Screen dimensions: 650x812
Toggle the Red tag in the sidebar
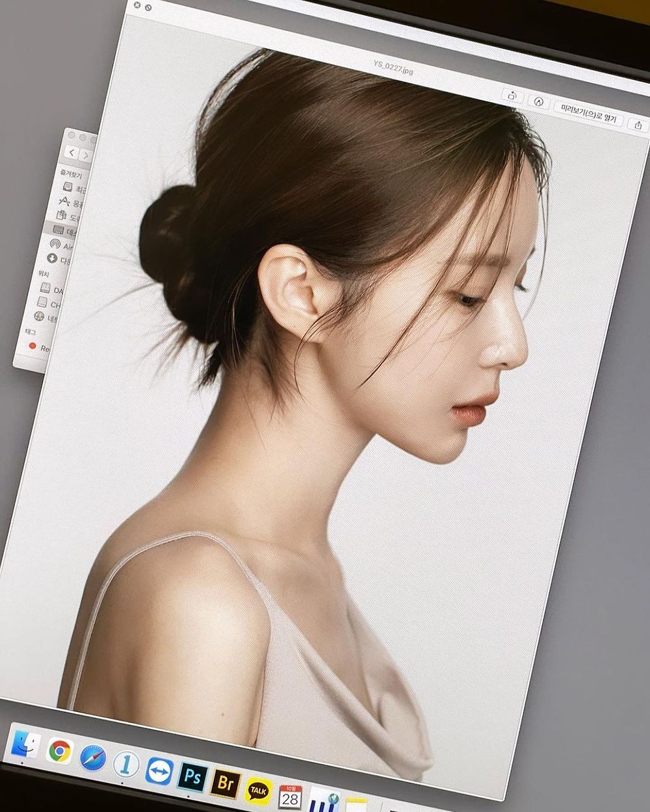pyautogui.click(x=44, y=348)
